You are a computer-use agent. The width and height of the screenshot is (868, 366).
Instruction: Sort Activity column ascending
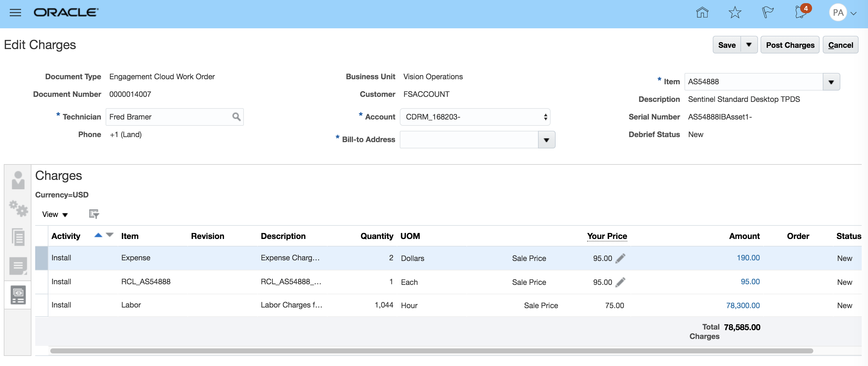tap(98, 235)
